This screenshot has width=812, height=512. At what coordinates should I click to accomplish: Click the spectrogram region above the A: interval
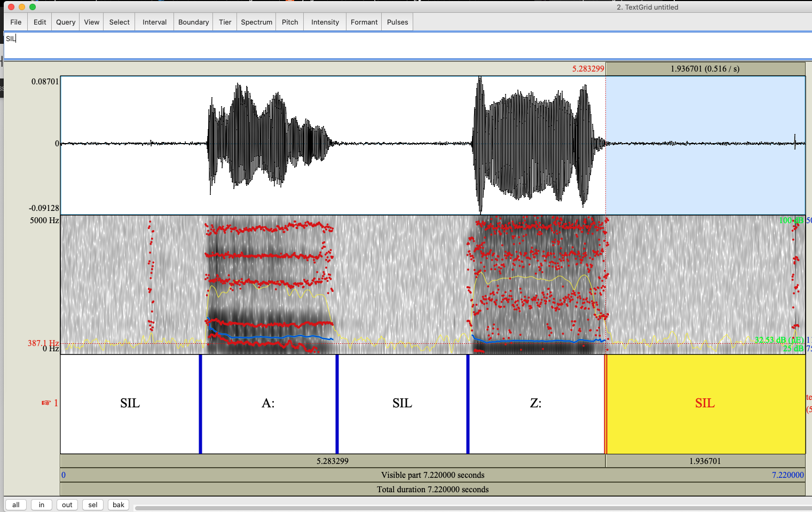(269, 285)
